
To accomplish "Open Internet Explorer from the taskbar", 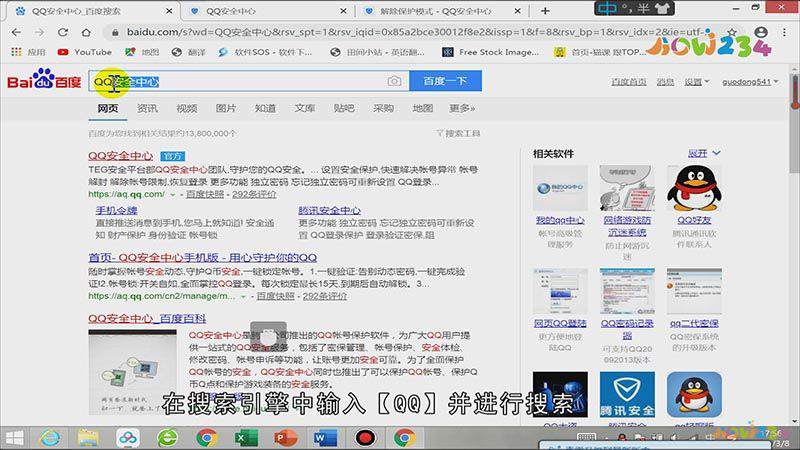I will (50, 438).
